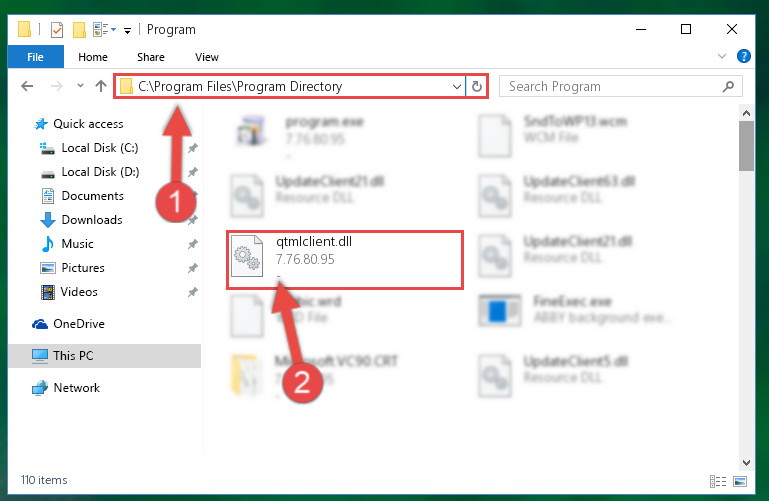Click pin icon beside Music
The image size is (769, 501).
(193, 244)
